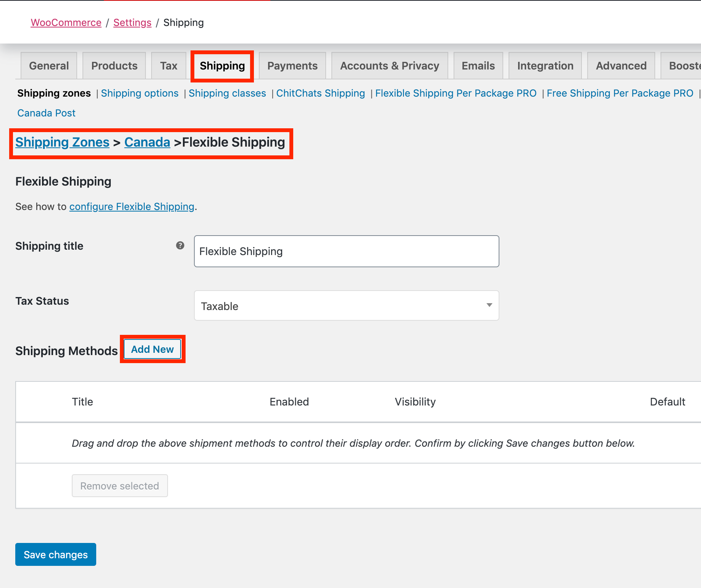Click the Shipping title help icon
This screenshot has height=588, width=701.
(x=180, y=246)
